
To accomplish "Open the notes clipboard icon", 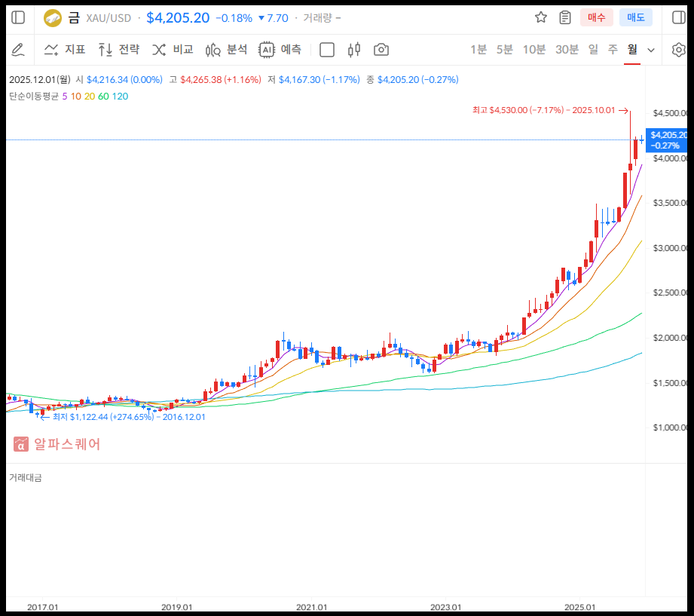I will coord(565,17).
